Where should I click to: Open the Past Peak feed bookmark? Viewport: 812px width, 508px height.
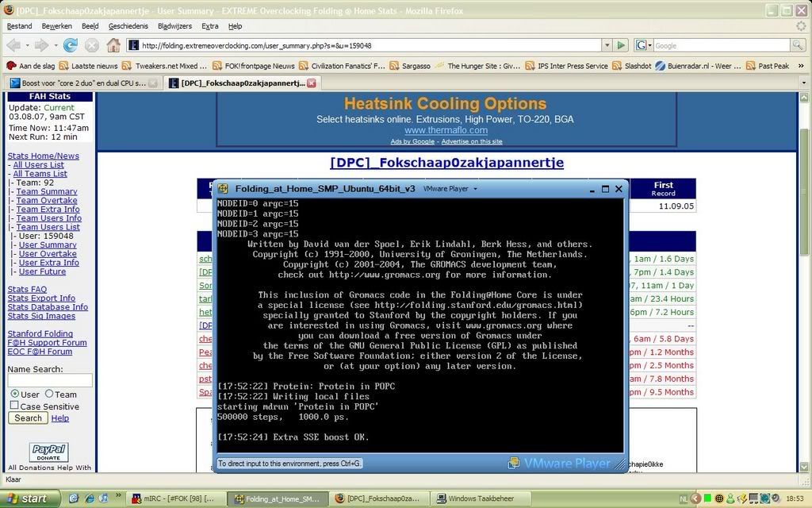point(768,66)
